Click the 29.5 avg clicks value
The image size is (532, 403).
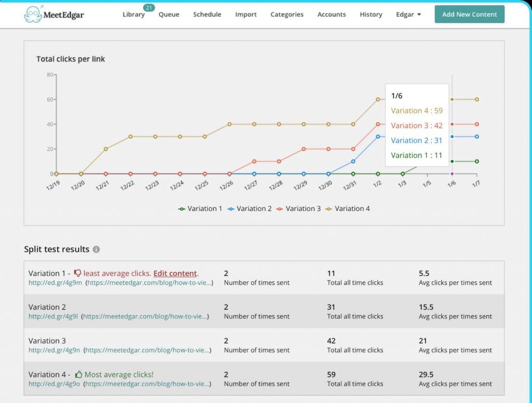(426, 374)
